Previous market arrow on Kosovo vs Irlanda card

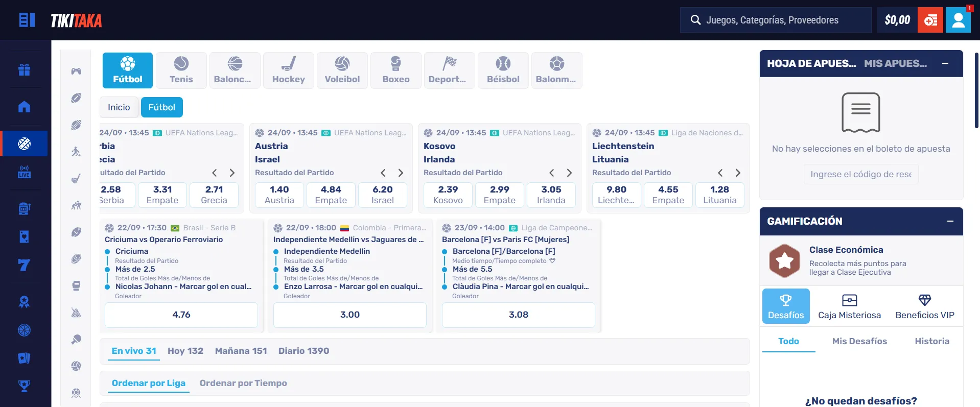[x=552, y=173]
